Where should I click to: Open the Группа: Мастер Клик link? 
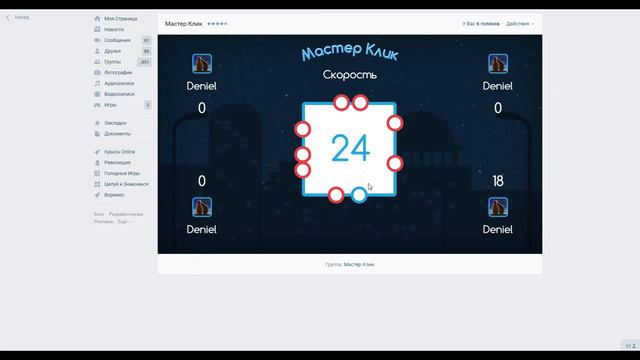click(x=358, y=264)
